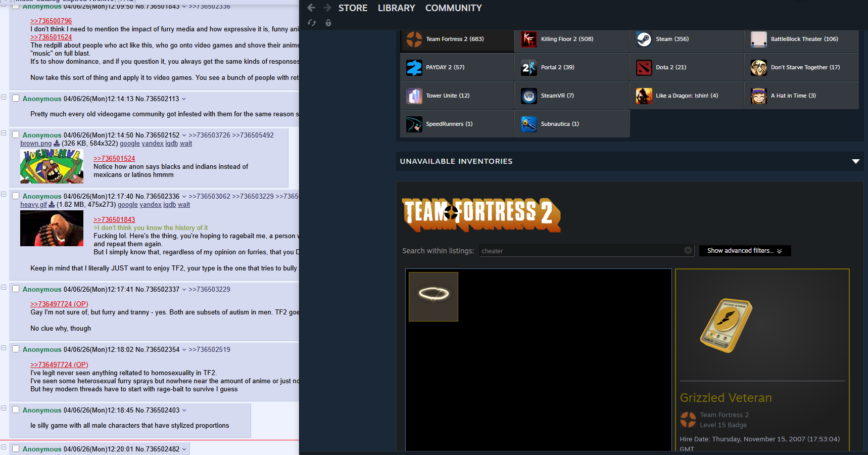
Task: Search brown.png image on yandex
Action: (153, 144)
